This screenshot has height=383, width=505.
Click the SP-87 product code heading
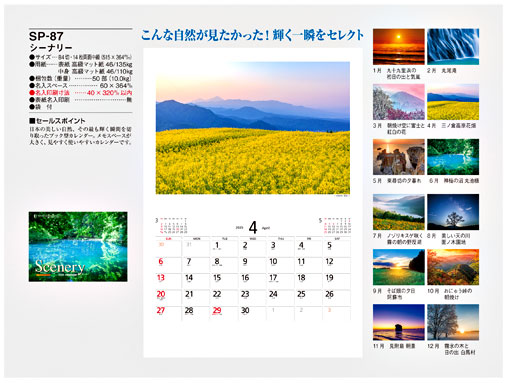click(x=46, y=36)
